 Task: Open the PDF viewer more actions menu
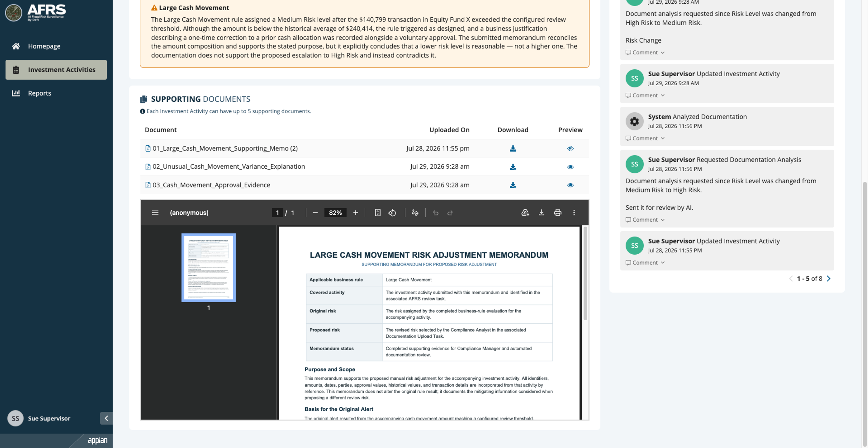[x=574, y=213]
